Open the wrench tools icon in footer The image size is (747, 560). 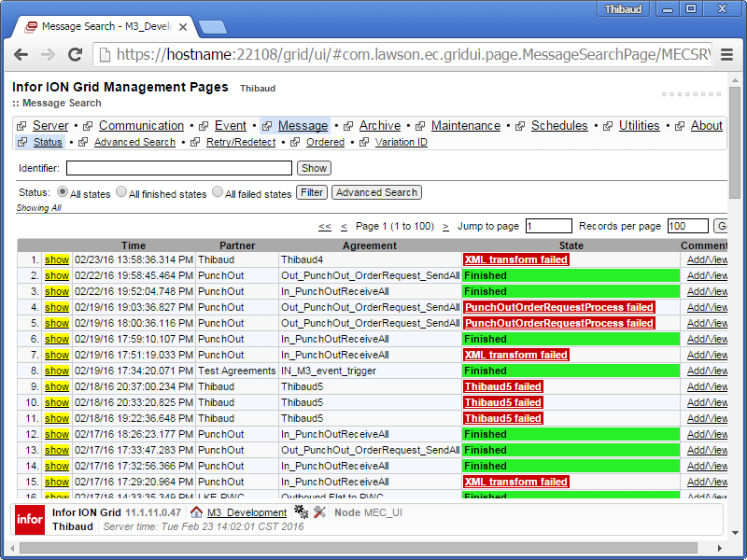coord(319,512)
